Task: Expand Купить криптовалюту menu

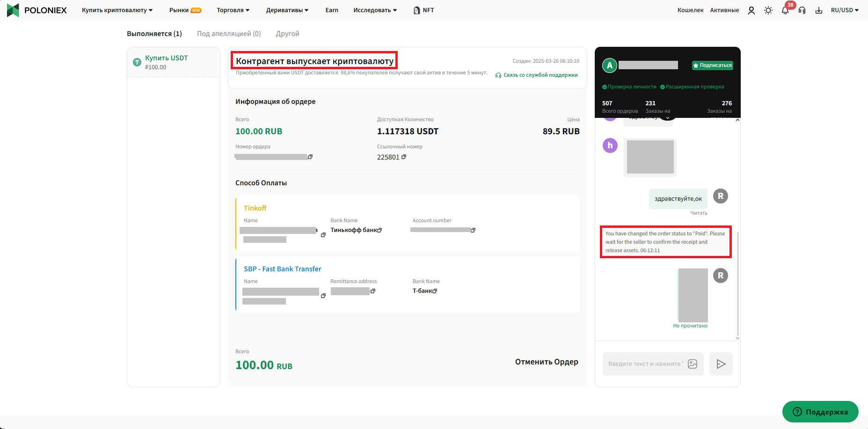Action: [x=117, y=10]
